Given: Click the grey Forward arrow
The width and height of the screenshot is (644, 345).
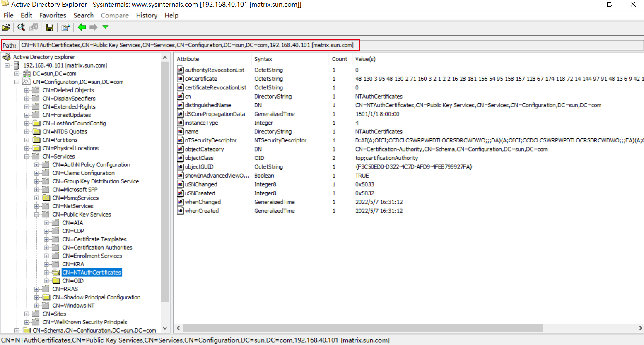Looking at the screenshot, I should point(94,27).
